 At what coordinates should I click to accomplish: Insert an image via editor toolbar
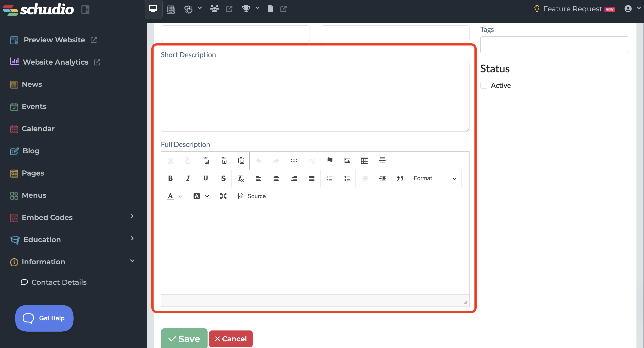[347, 160]
